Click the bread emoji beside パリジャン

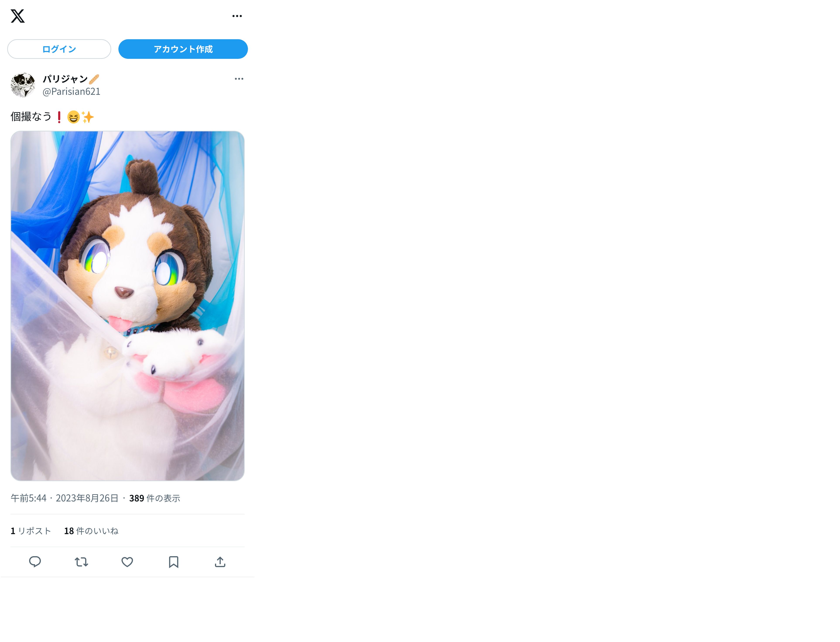[94, 79]
